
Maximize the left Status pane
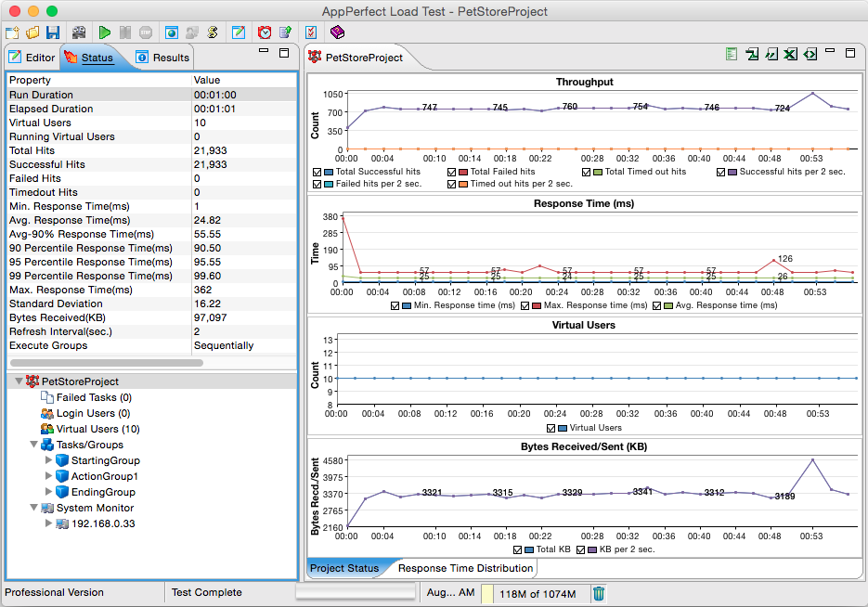(284, 53)
